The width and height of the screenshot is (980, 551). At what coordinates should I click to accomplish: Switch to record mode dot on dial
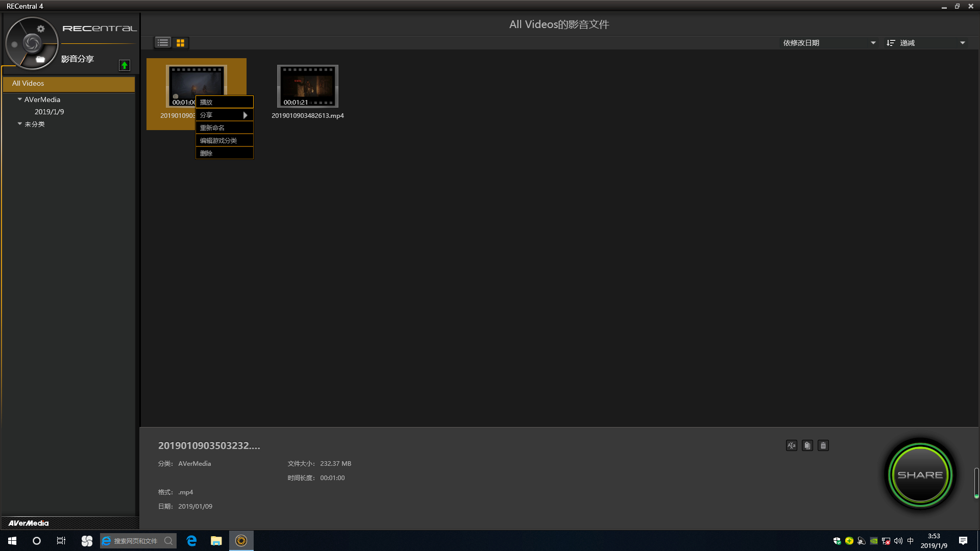(14, 44)
